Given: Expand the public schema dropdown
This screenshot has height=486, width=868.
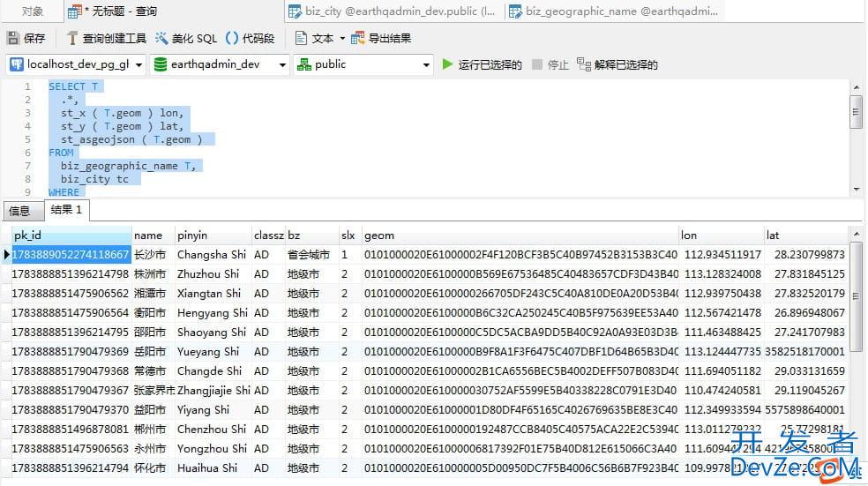Looking at the screenshot, I should [426, 64].
